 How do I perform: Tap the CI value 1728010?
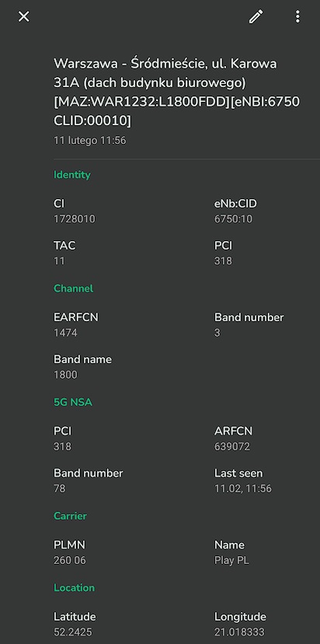75,219
